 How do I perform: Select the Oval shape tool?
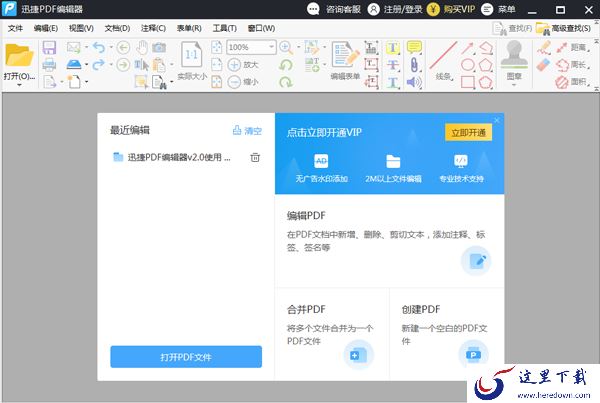pyautogui.click(x=468, y=65)
